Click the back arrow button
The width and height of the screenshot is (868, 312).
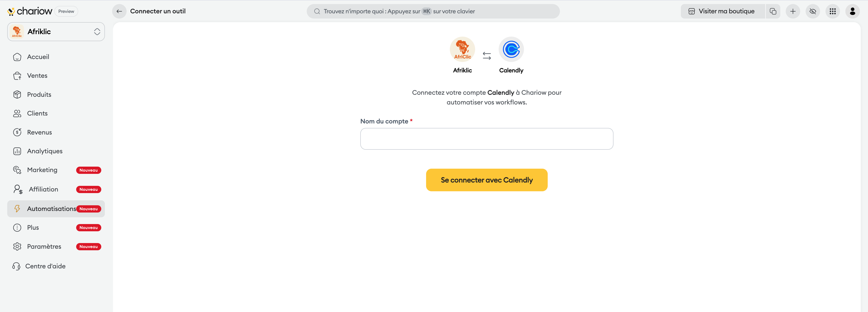[x=119, y=11]
